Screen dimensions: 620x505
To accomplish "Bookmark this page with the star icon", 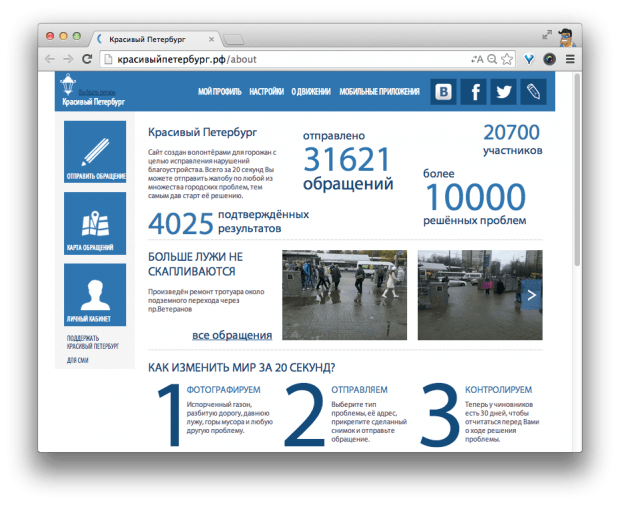I will pos(508,59).
